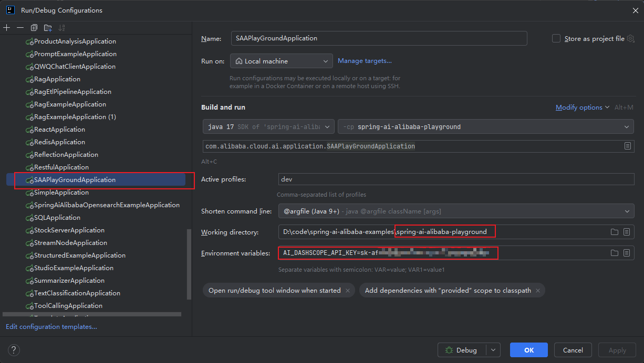Open the Debug button dropdown arrow
This screenshot has height=363, width=644.
(493, 350)
